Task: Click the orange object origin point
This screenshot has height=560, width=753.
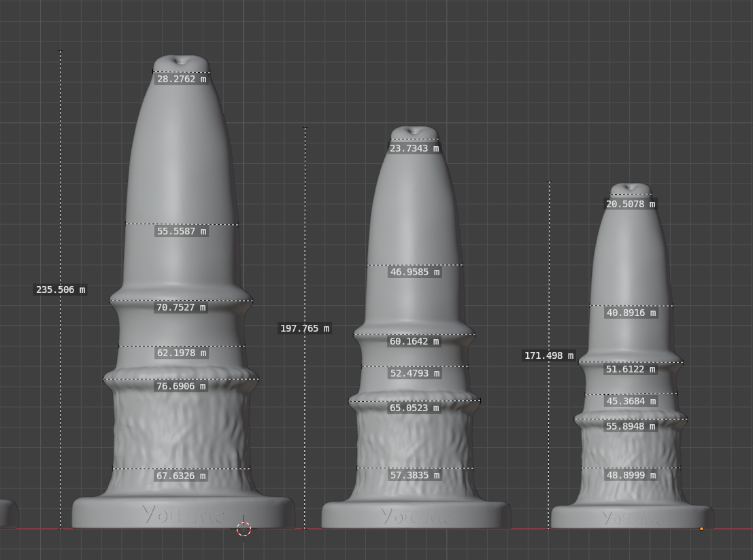Action: [x=701, y=529]
